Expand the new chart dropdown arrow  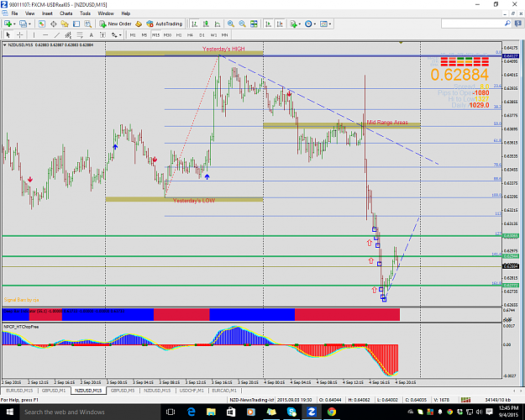pos(14,24)
